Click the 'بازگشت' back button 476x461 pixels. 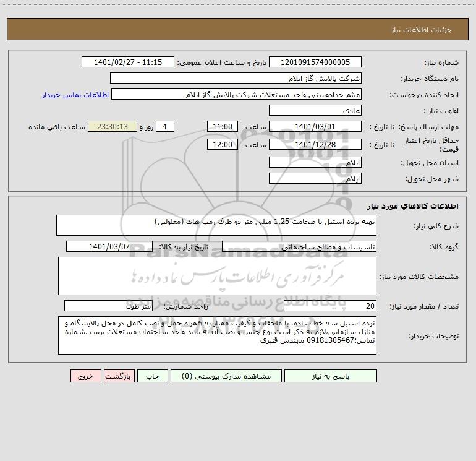119,376
